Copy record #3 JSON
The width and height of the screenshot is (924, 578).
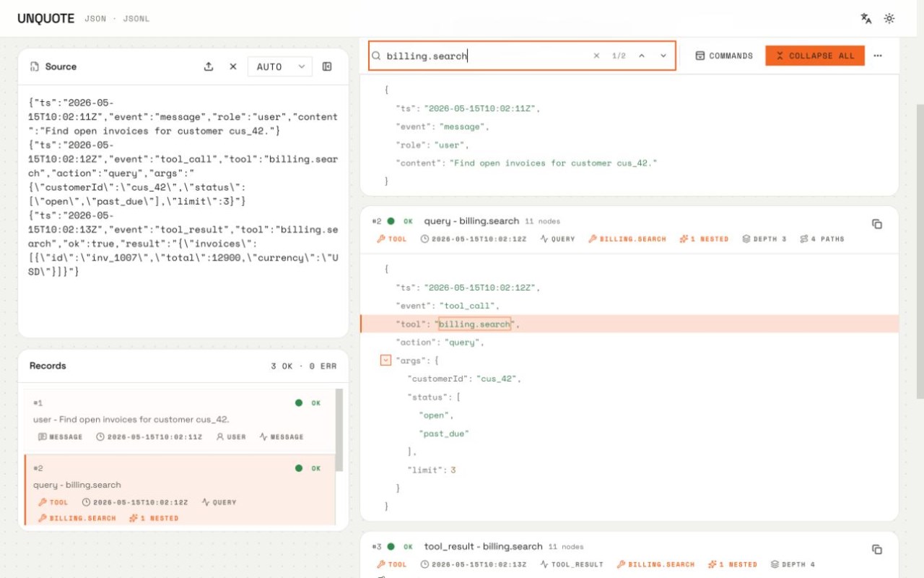tap(877, 550)
